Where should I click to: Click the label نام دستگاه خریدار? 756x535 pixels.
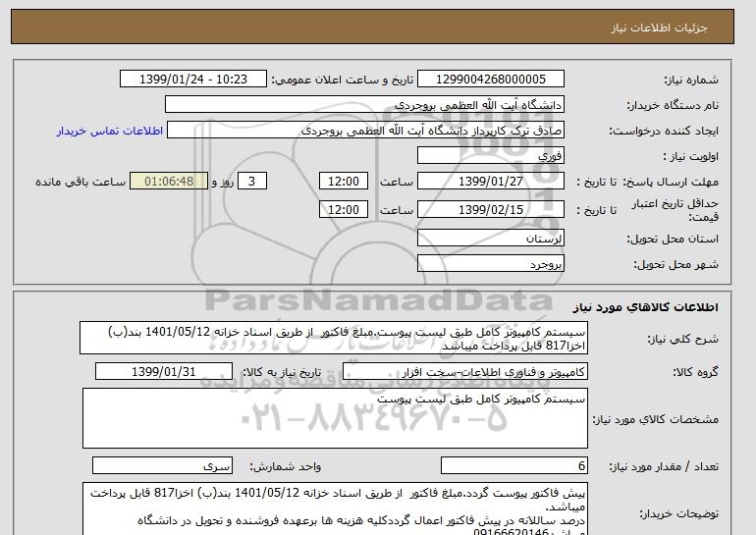click(x=673, y=106)
